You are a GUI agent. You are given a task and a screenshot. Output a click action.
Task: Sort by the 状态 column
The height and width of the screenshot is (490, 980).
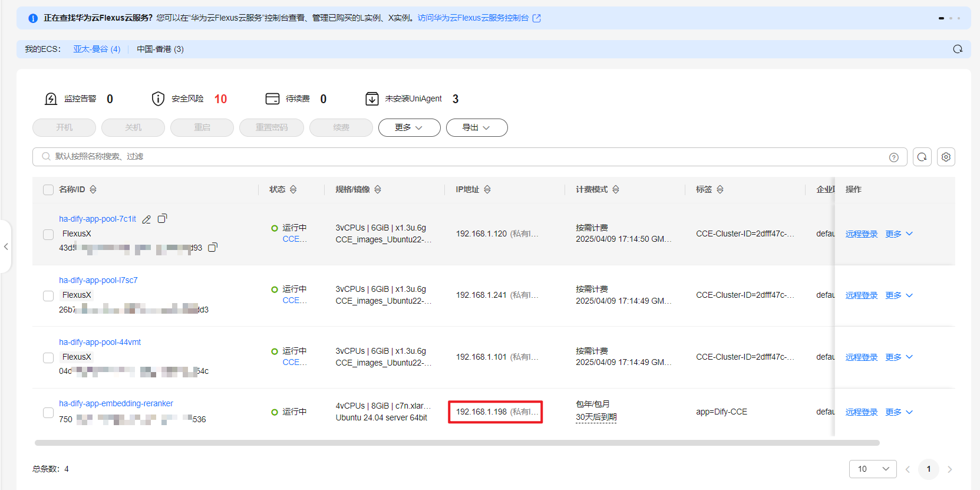(293, 189)
